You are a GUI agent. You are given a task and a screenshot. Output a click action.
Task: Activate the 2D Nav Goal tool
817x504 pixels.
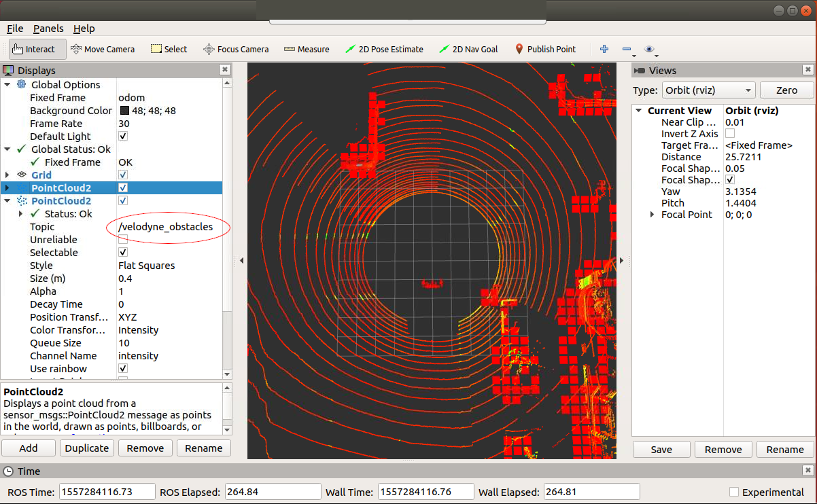point(468,49)
